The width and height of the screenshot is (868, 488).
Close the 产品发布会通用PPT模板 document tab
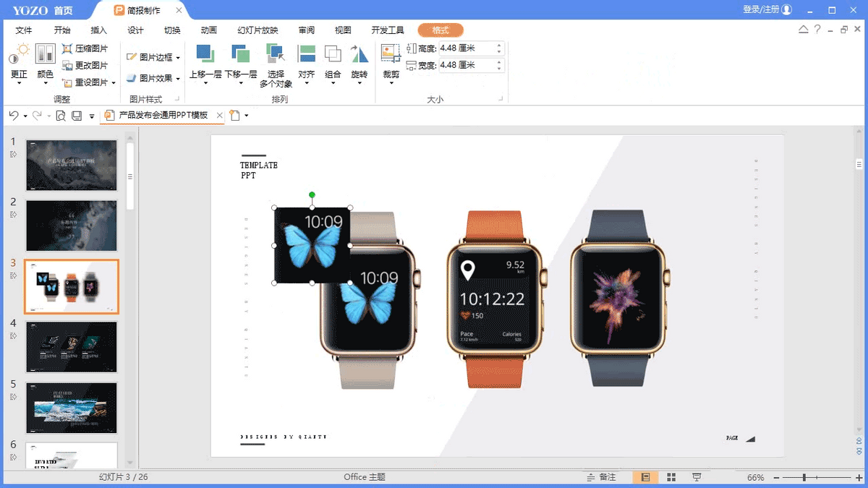[219, 116]
